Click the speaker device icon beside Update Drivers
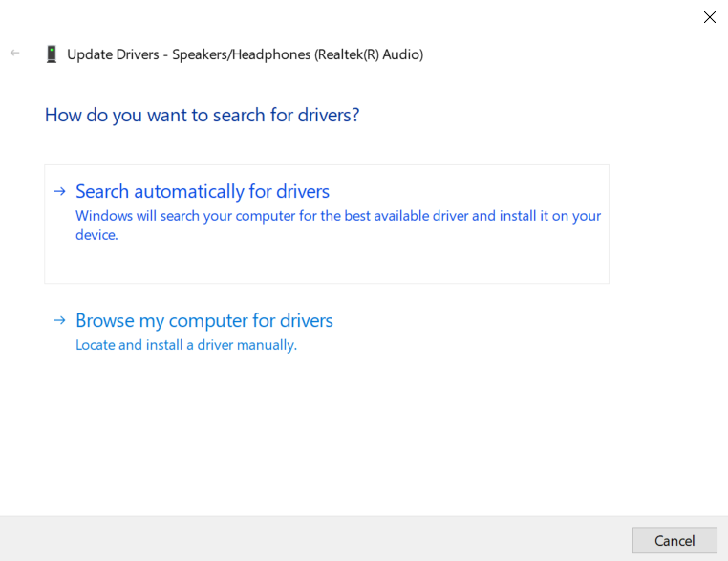 pyautogui.click(x=52, y=54)
